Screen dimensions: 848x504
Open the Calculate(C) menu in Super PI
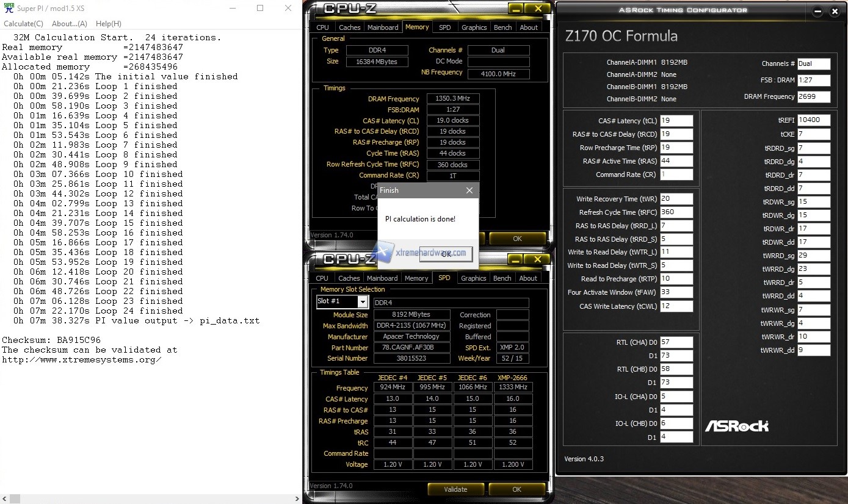tap(23, 24)
